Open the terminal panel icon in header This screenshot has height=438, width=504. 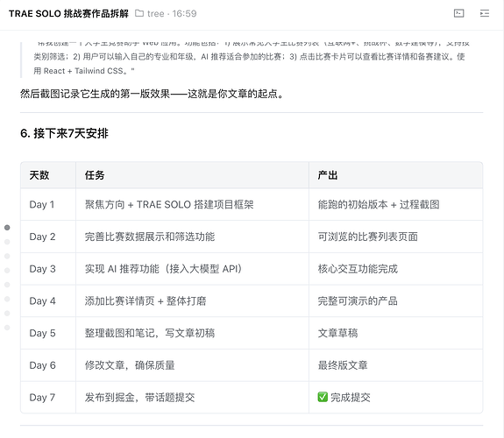pyautogui.click(x=458, y=13)
